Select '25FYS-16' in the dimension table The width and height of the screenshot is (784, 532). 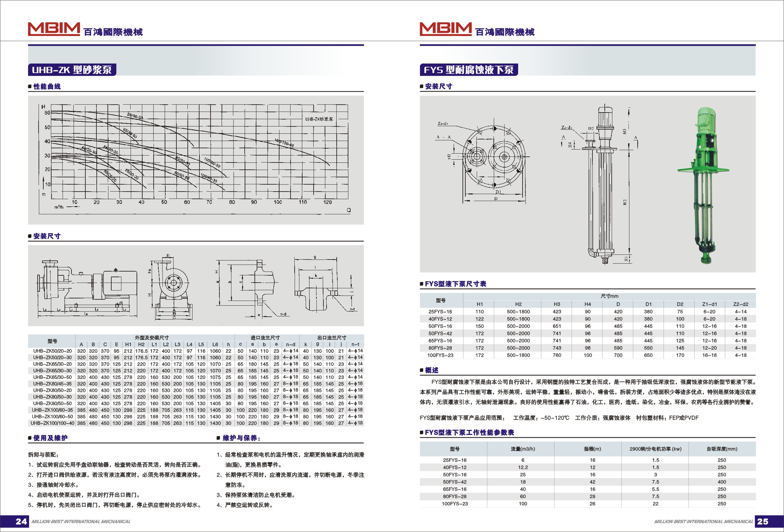coord(440,312)
